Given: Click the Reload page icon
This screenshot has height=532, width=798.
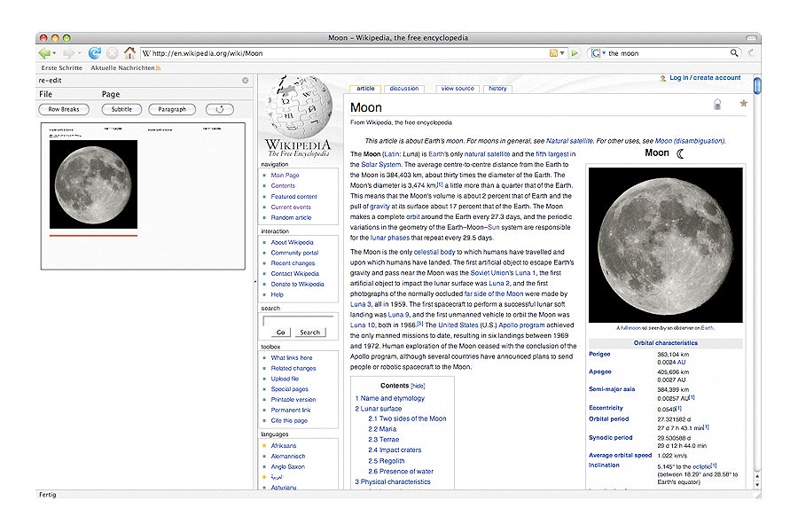Looking at the screenshot, I should point(94,53).
